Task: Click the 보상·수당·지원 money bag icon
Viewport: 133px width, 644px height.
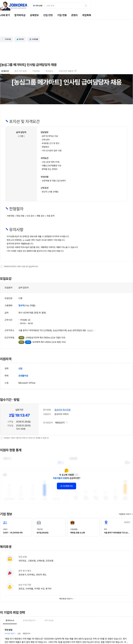Action: 10,587
